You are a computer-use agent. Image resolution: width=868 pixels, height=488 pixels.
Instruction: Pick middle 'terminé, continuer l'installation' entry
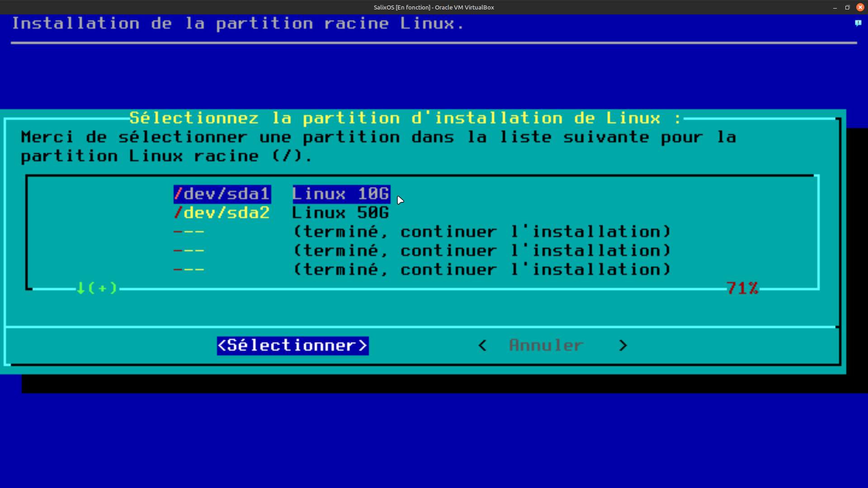[482, 251]
